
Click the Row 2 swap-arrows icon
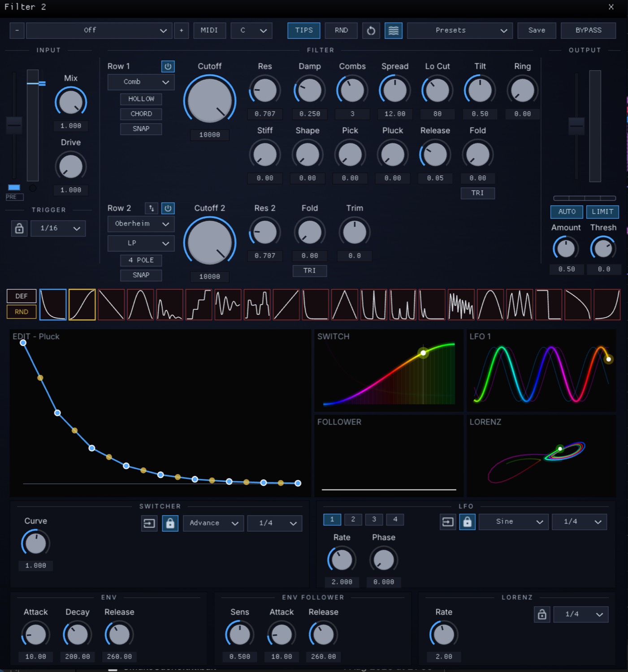[152, 208]
